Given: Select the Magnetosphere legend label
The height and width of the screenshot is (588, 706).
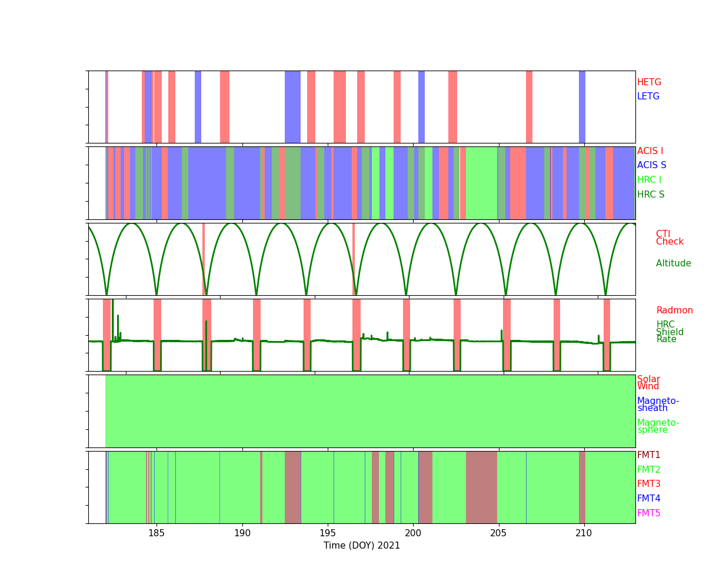Looking at the screenshot, I should click(x=658, y=426).
